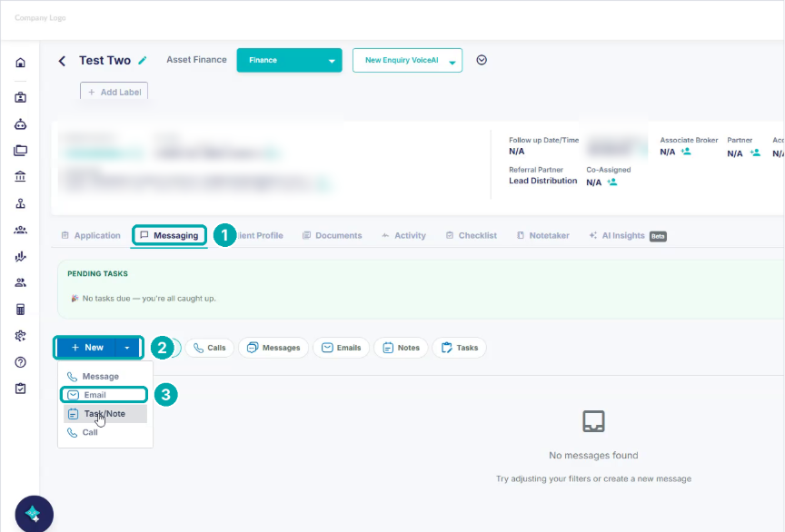Click the Company Logo

[x=40, y=17]
